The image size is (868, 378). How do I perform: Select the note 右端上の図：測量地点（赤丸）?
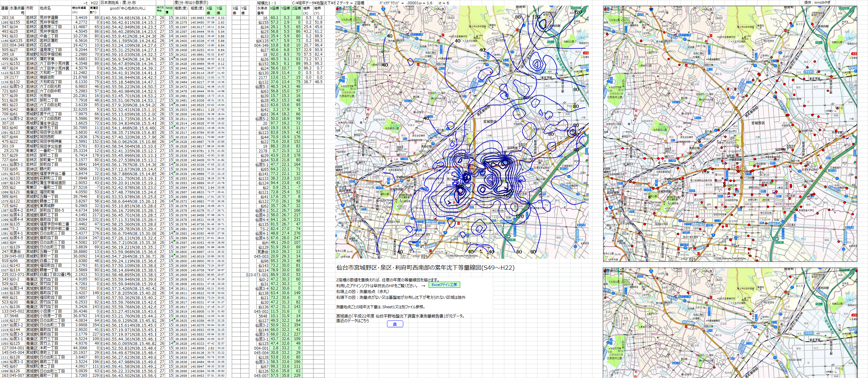pos(363,292)
